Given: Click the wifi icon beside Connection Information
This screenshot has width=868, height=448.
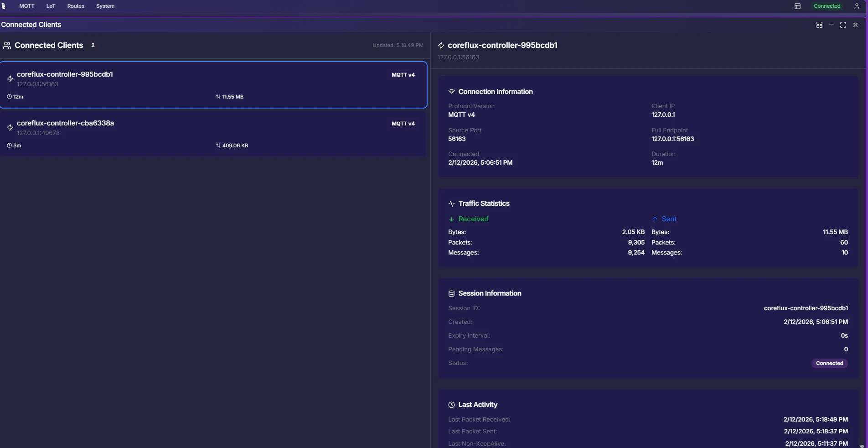Looking at the screenshot, I should (451, 91).
